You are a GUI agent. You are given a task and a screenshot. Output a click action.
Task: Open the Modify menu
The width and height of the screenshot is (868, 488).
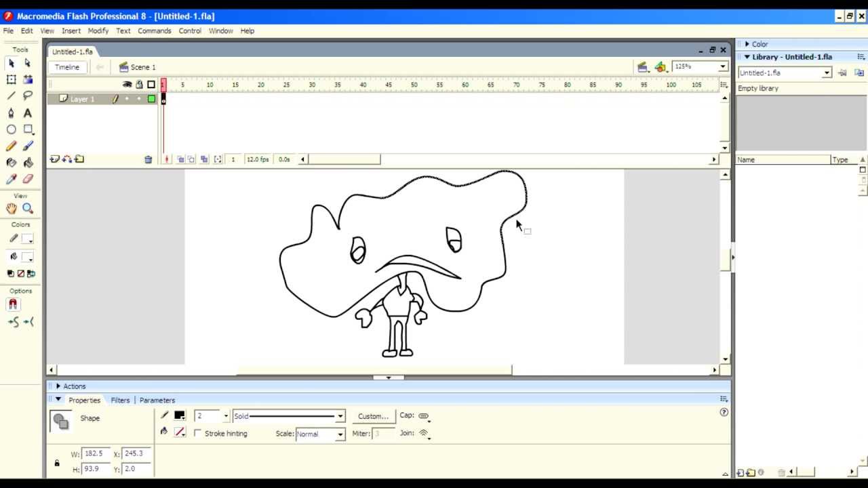(x=98, y=31)
